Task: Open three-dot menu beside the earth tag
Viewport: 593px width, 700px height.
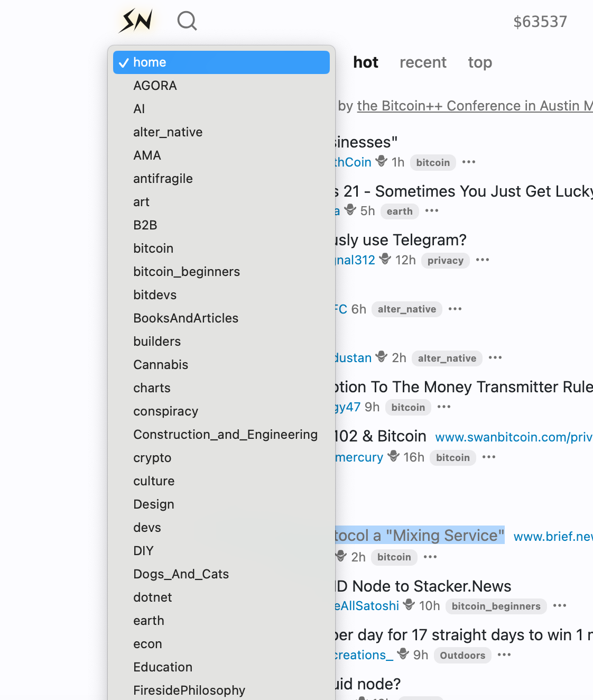Action: [x=432, y=211]
